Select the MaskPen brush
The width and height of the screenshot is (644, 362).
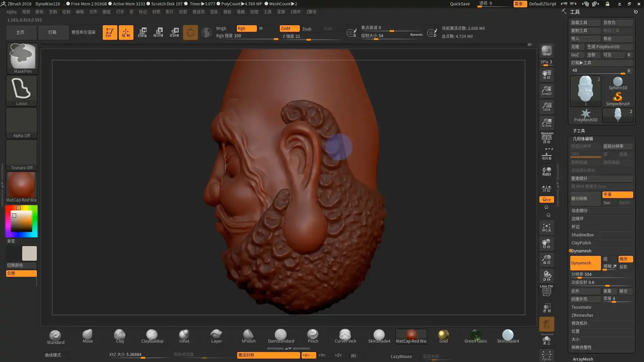[22, 57]
